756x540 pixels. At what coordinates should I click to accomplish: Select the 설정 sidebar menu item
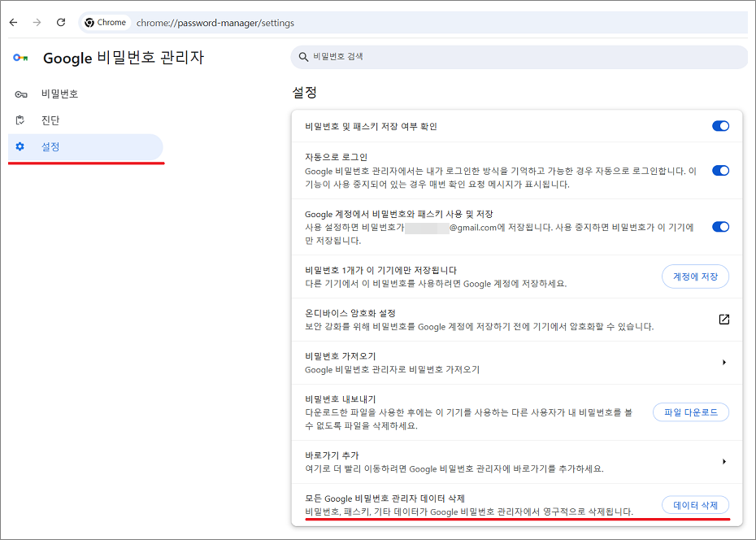pos(85,146)
